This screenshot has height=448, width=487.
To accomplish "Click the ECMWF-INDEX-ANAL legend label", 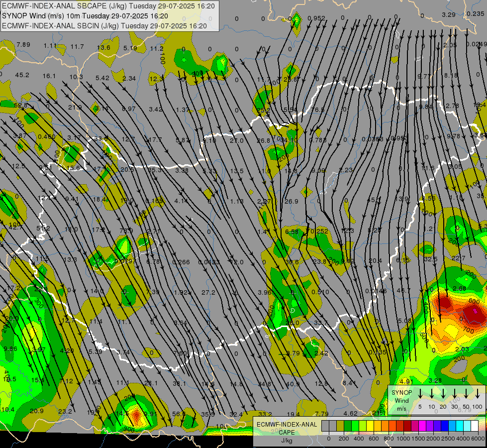I will point(287,425).
